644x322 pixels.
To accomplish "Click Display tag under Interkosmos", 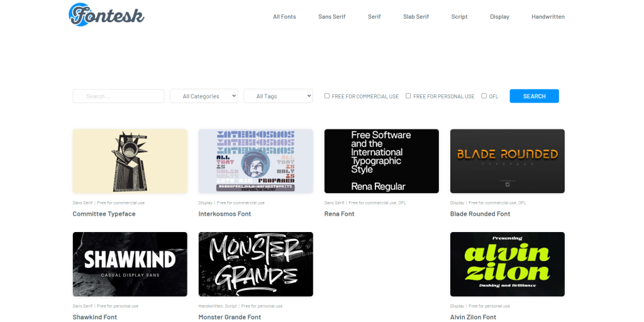I will [x=206, y=203].
